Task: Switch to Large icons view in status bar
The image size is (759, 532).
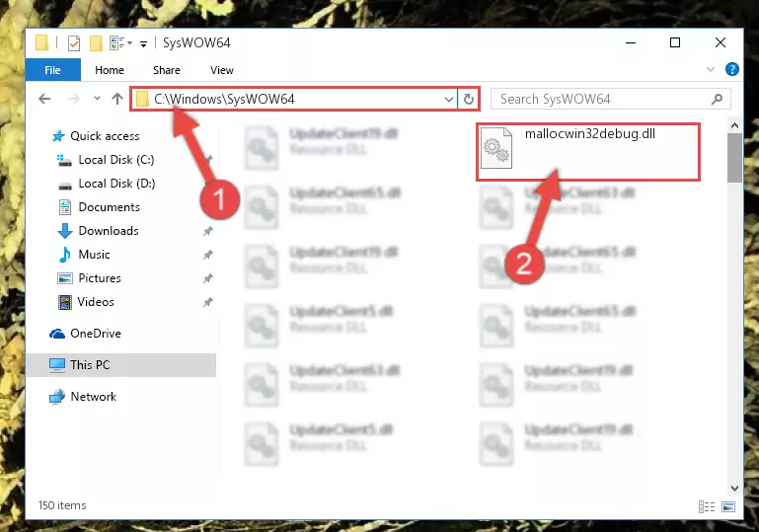Action: 728,506
